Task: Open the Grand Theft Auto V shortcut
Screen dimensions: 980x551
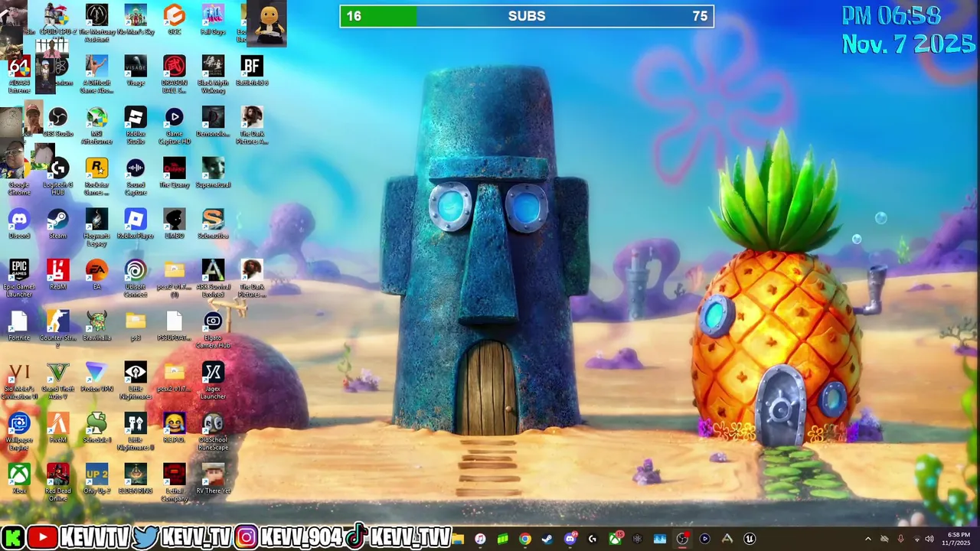Action: tap(57, 380)
